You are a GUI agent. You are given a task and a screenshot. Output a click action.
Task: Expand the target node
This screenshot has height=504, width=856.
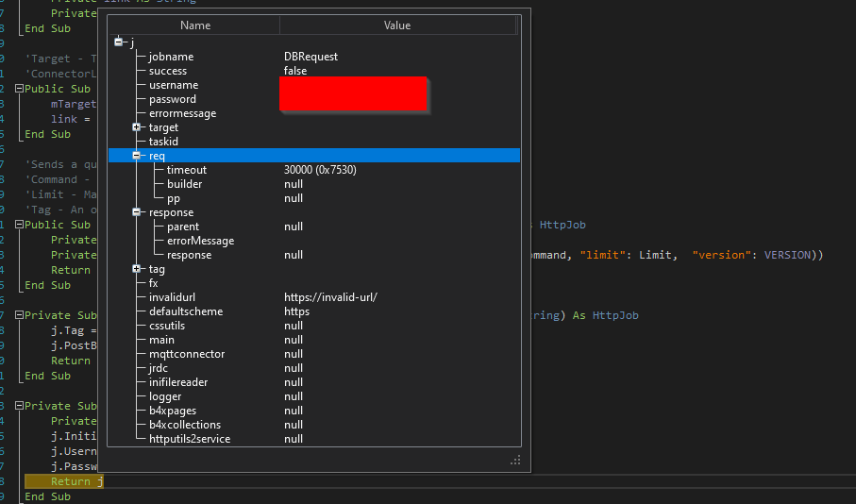click(x=137, y=127)
